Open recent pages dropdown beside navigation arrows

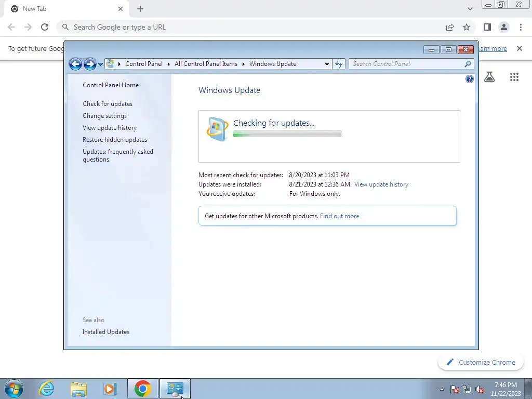[100, 64]
